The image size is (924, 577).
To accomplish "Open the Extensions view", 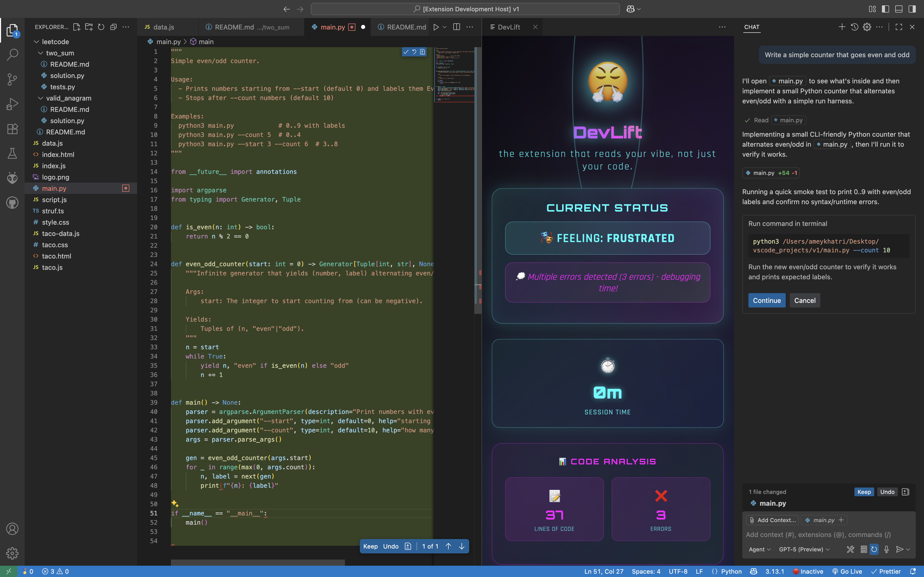I will click(x=12, y=128).
